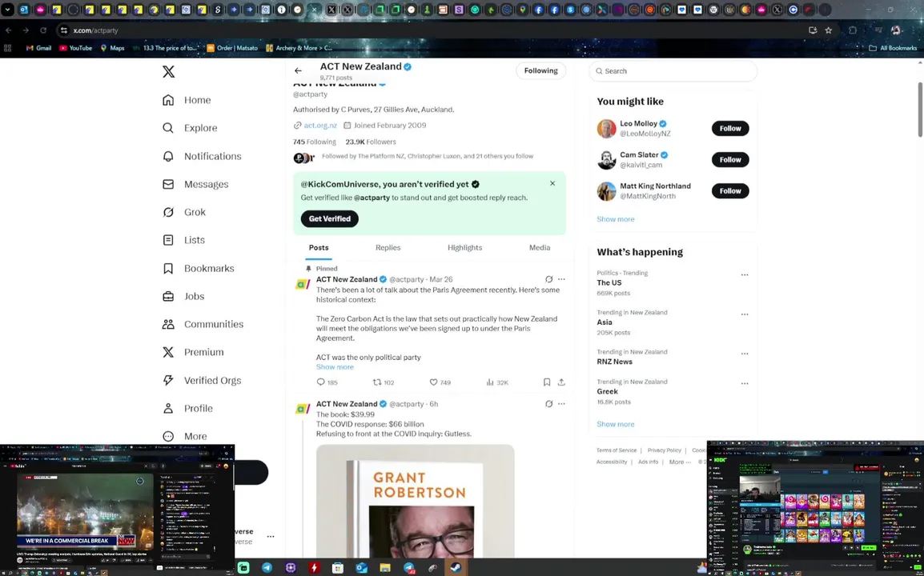
Task: Expand the More menu in sidebar
Action: pos(184,437)
